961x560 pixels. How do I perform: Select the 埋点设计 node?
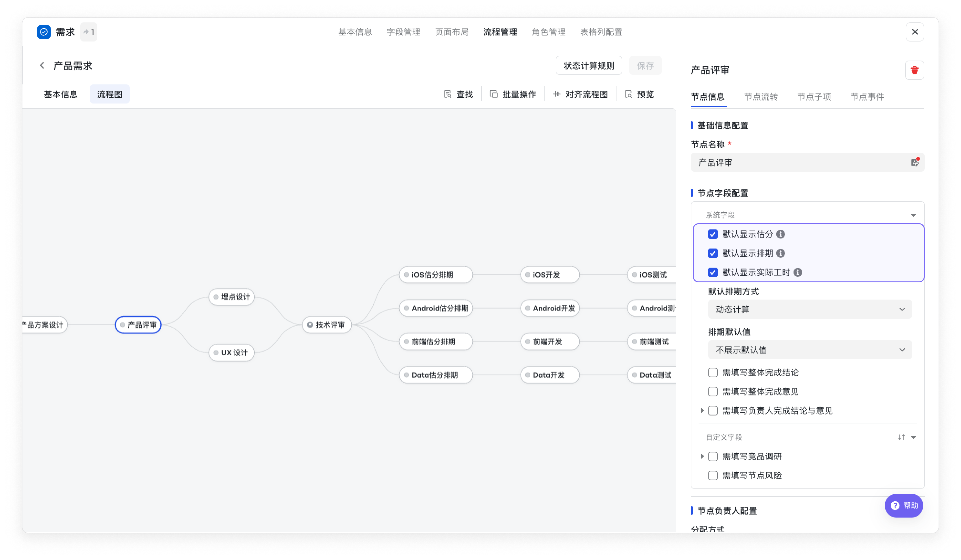(x=231, y=297)
